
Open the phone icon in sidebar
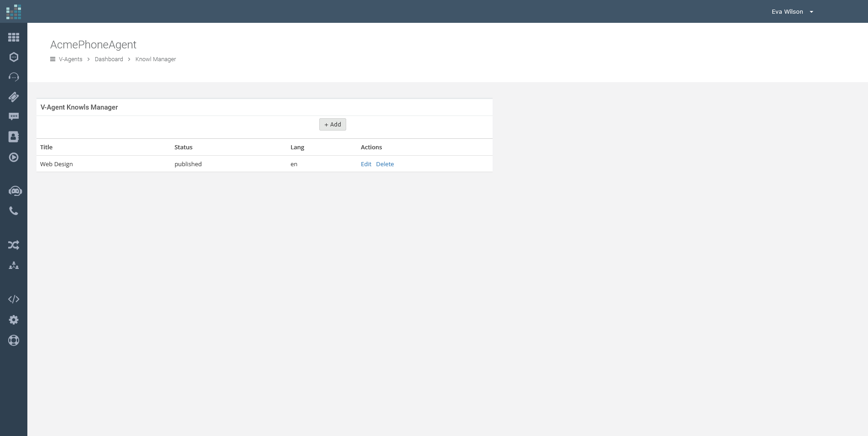(x=14, y=211)
